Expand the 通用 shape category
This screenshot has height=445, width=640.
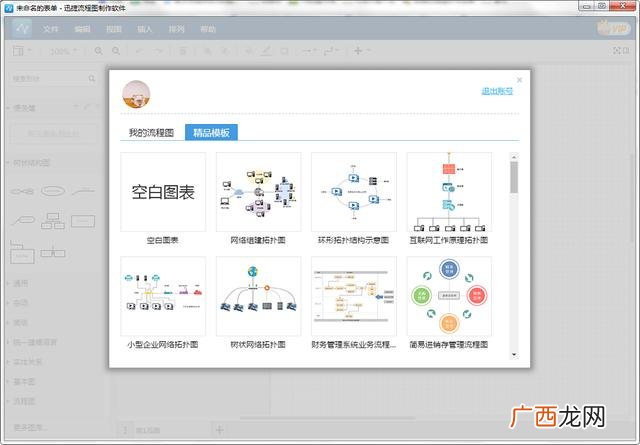(x=20, y=283)
